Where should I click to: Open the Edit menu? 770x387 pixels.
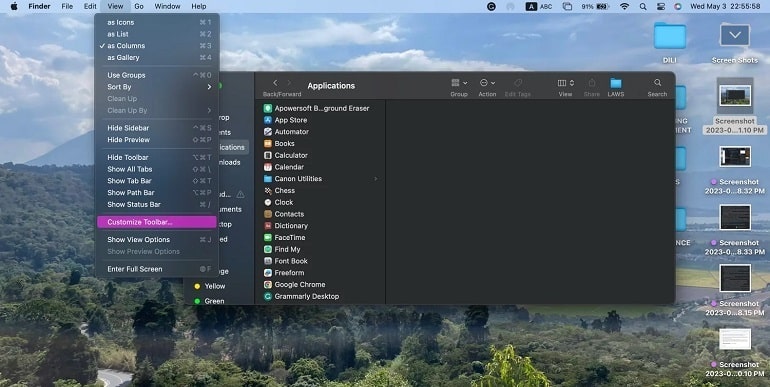click(x=90, y=6)
